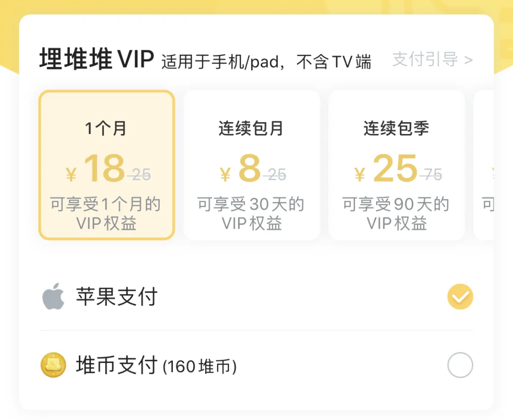Click the 堆币支付 (160堆币) label
This screenshot has width=513, height=420.
pyautogui.click(x=156, y=365)
